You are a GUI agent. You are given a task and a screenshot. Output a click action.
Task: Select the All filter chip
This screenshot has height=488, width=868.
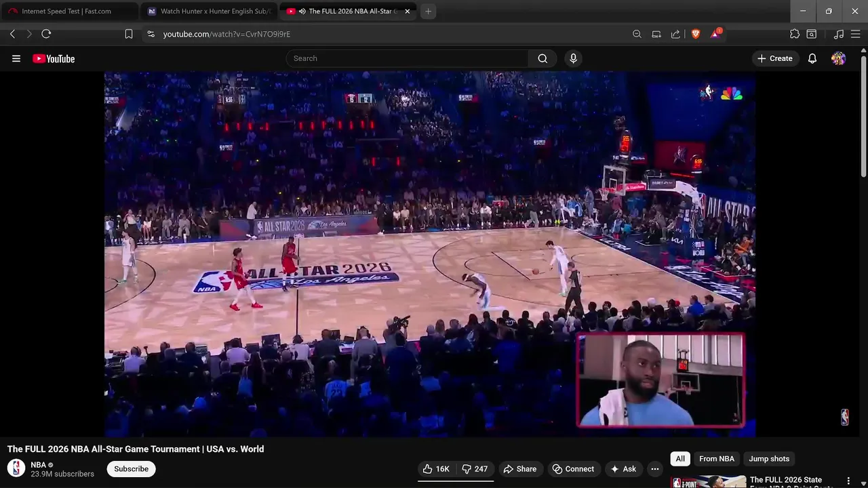point(680,459)
